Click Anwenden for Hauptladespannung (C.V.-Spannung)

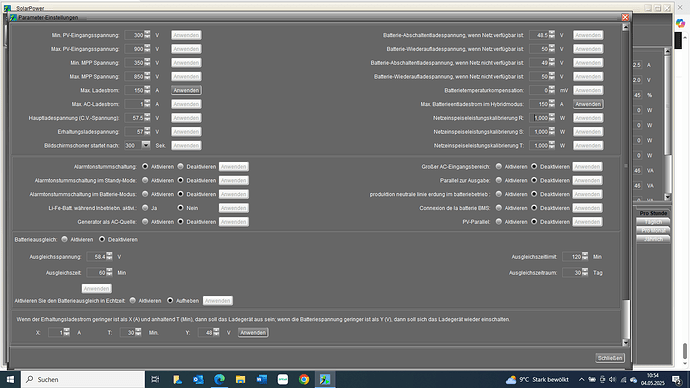click(186, 118)
